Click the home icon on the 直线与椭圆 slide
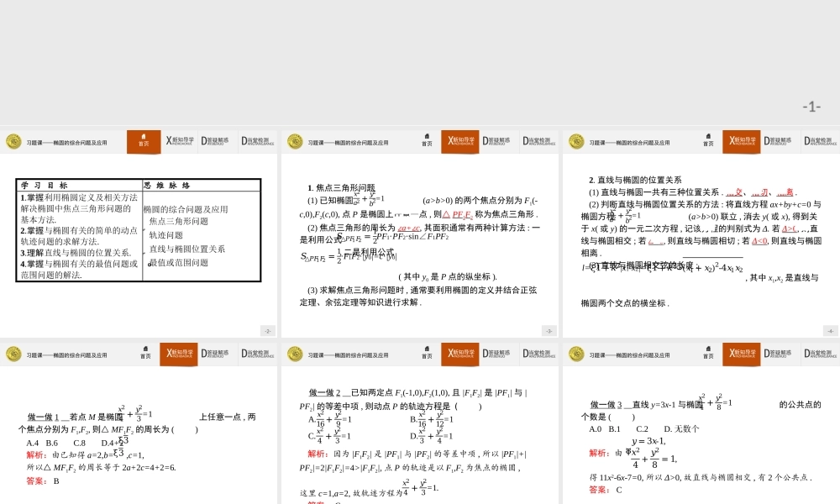 point(708,141)
